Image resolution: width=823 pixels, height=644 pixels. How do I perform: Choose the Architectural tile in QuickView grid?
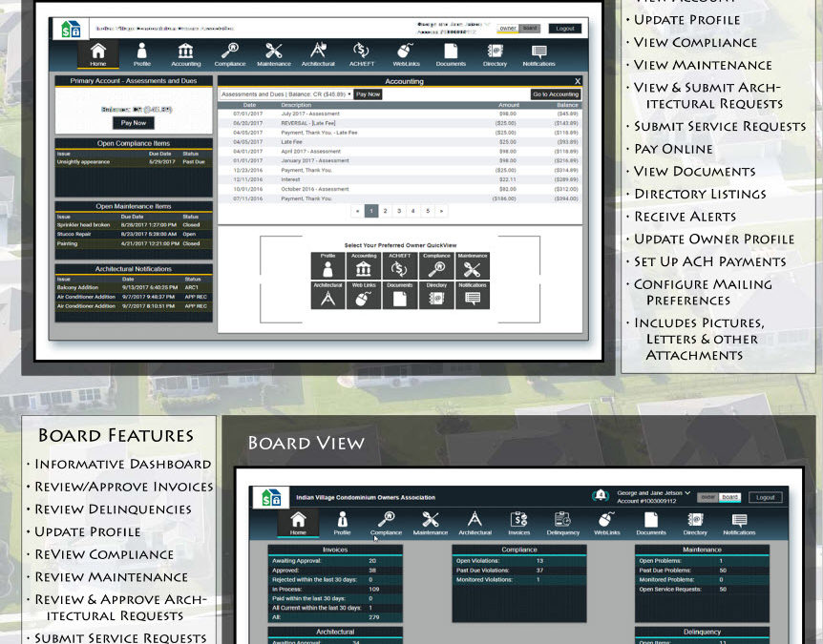pyautogui.click(x=327, y=295)
